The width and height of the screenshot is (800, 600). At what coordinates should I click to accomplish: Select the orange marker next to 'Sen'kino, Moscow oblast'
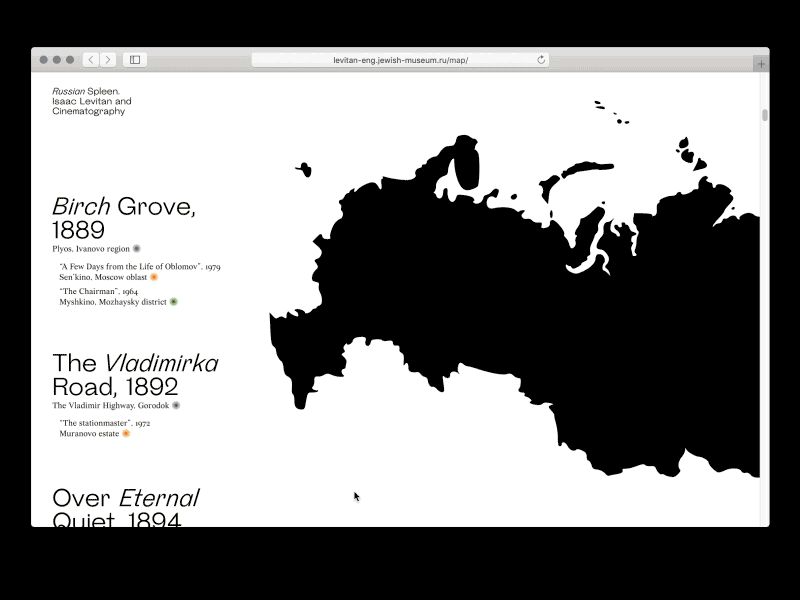tap(153, 278)
